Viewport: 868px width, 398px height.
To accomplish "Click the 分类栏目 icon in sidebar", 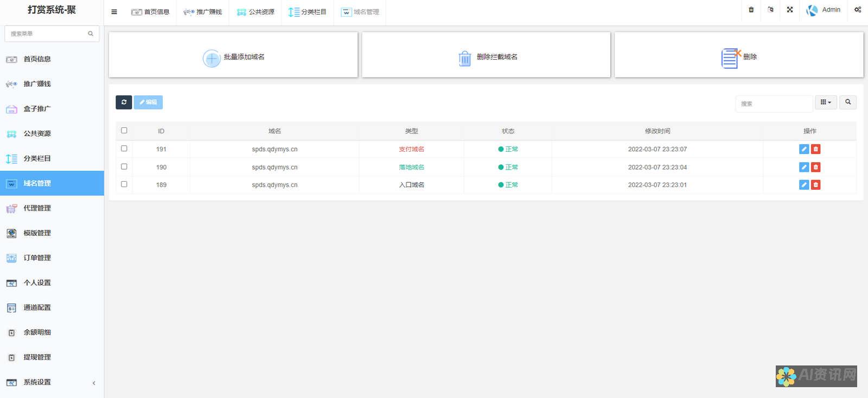I will coord(11,159).
